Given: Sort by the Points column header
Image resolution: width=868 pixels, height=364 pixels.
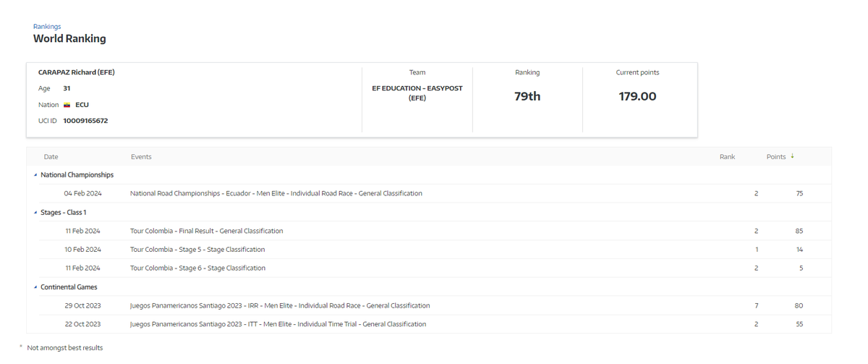Looking at the screenshot, I should [776, 157].
